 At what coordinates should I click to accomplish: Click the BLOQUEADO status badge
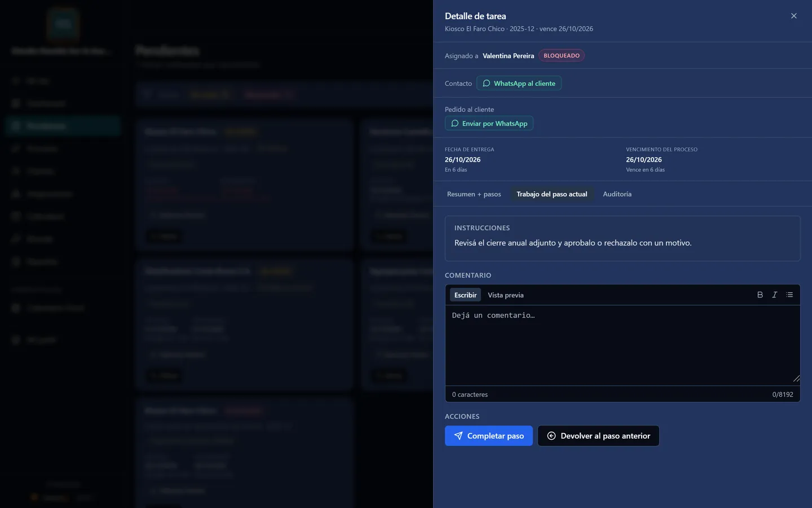[561, 56]
